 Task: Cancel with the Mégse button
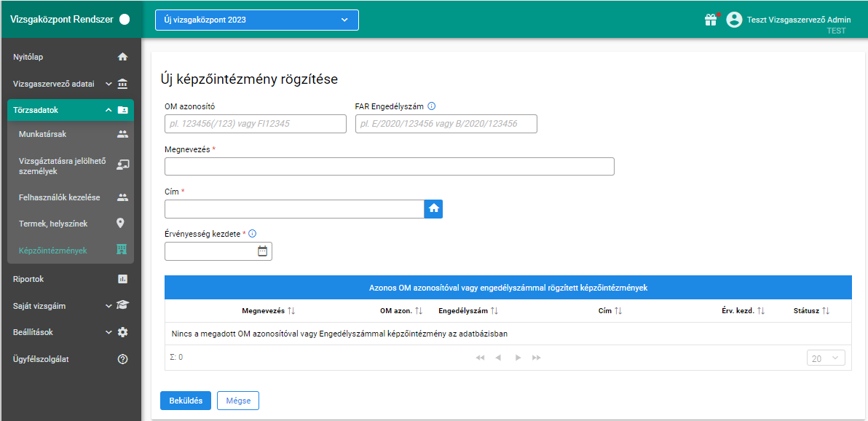tap(238, 401)
